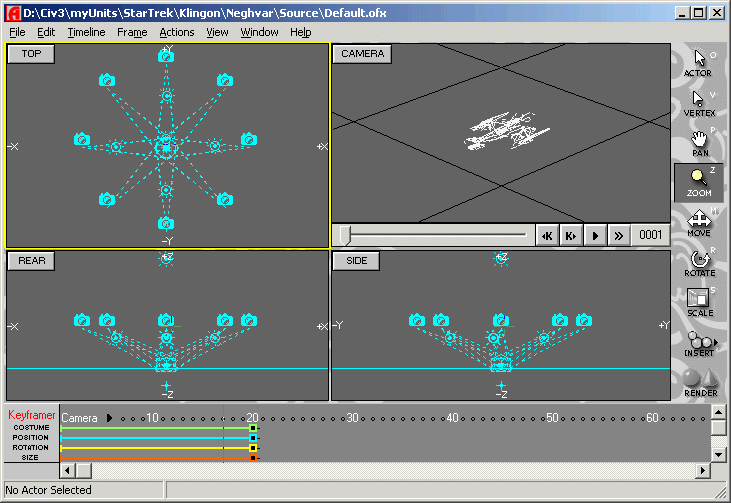Click the fast-forward playback button
Image resolution: width=731 pixels, height=503 pixels.
(x=619, y=235)
